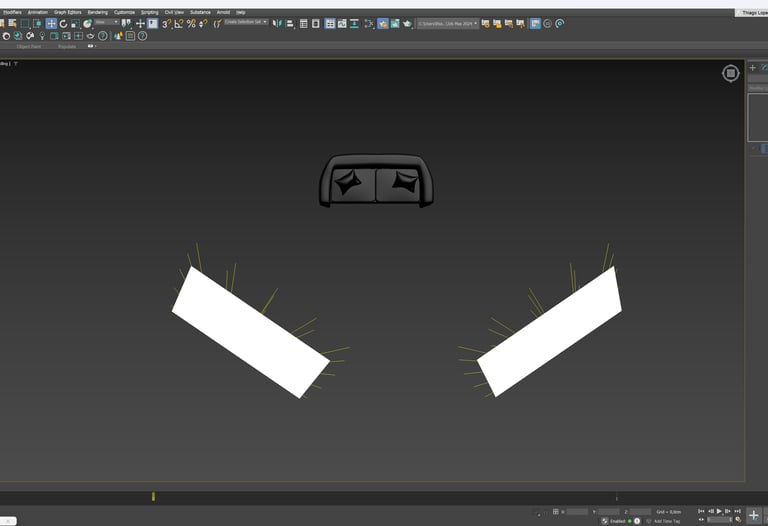Open the Modifiers menu

click(x=12, y=12)
